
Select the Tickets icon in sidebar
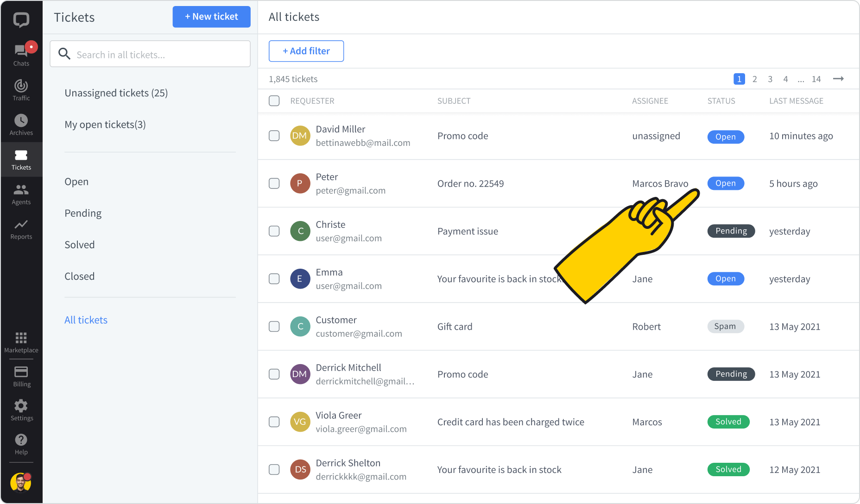coord(21,157)
